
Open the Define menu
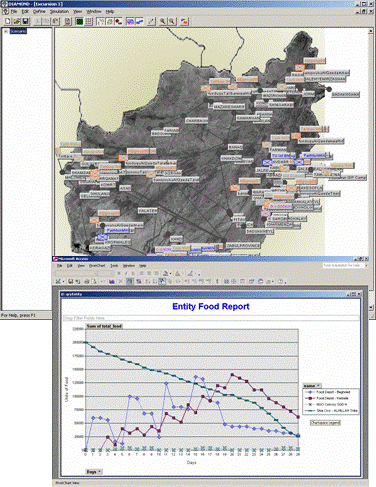click(39, 11)
